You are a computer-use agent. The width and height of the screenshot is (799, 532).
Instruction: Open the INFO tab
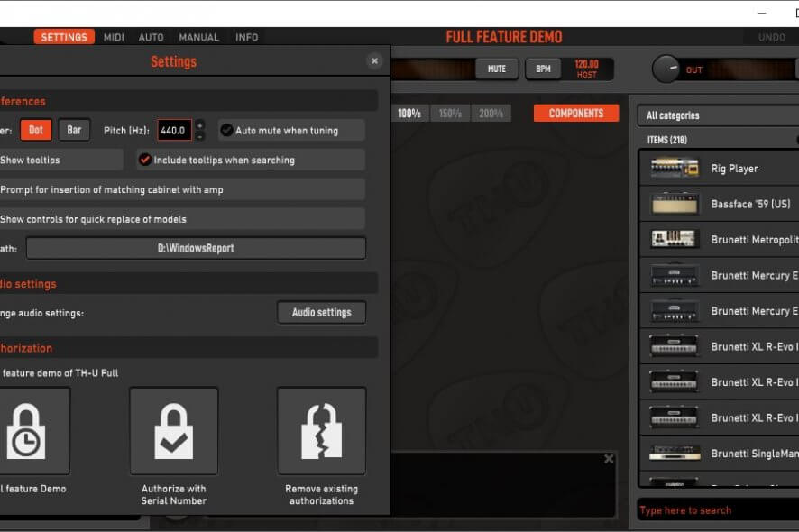[x=246, y=37]
